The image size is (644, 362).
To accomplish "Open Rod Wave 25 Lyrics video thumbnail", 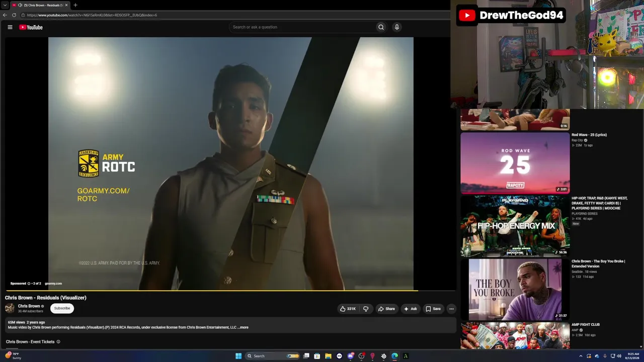I will point(515,163).
